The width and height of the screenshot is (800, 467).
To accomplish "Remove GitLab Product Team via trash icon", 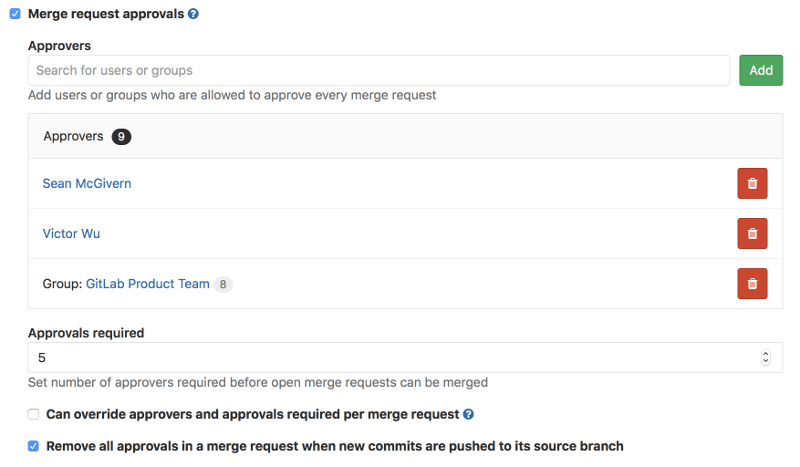I will click(752, 284).
